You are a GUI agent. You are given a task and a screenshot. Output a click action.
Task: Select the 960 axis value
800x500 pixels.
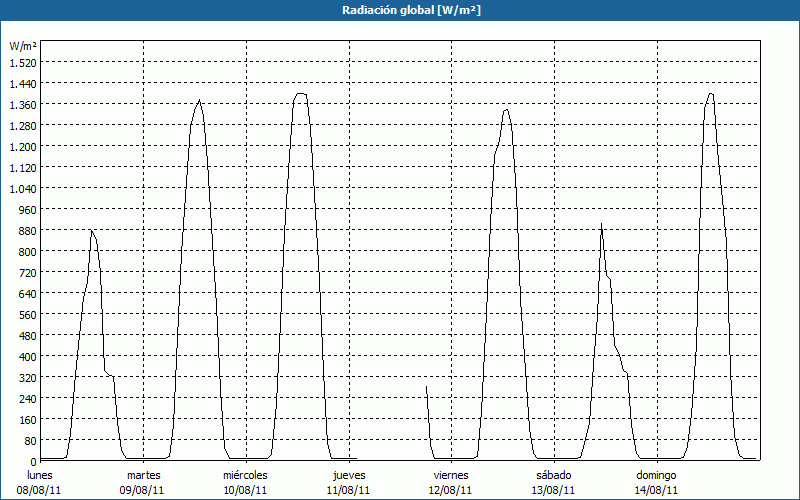click(x=28, y=210)
